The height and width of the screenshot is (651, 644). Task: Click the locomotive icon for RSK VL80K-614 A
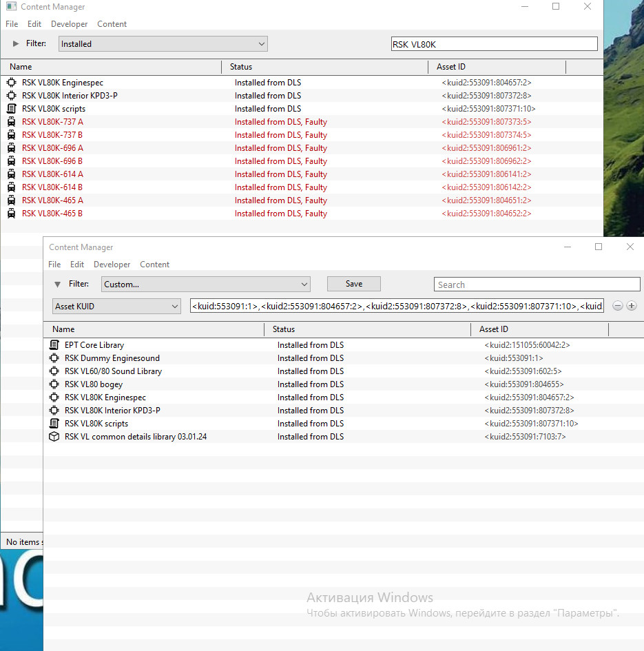[11, 174]
